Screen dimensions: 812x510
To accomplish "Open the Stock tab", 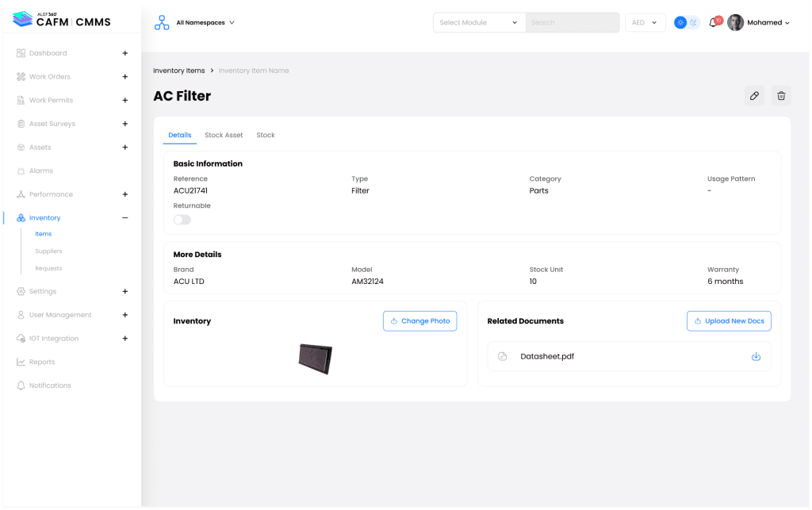I will [266, 136].
